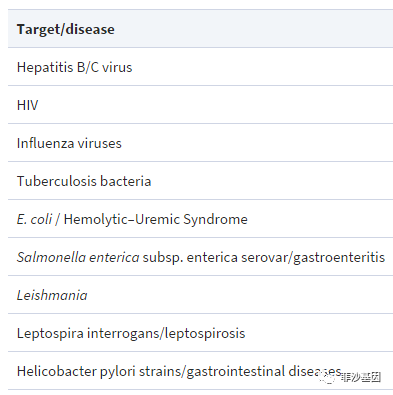Click the italic E. coli text
This screenshot has width=393, height=395.
click(35, 219)
